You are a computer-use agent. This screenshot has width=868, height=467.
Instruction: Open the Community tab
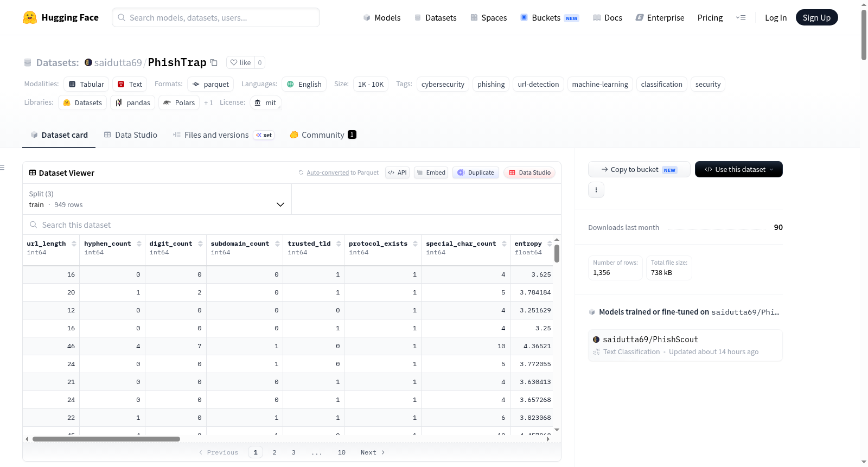pyautogui.click(x=323, y=135)
